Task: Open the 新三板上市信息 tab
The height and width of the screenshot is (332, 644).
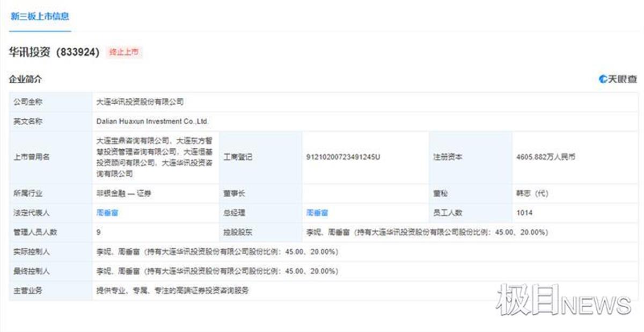Action: pyautogui.click(x=40, y=16)
